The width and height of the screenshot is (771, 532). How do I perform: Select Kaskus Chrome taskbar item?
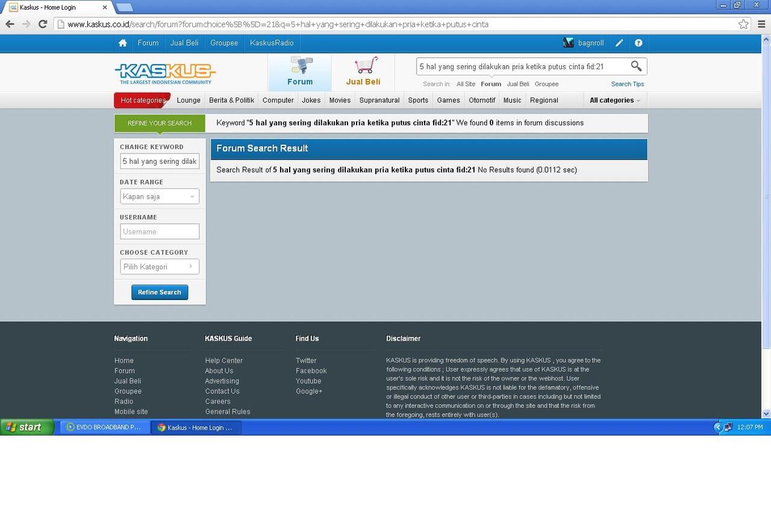tap(196, 427)
